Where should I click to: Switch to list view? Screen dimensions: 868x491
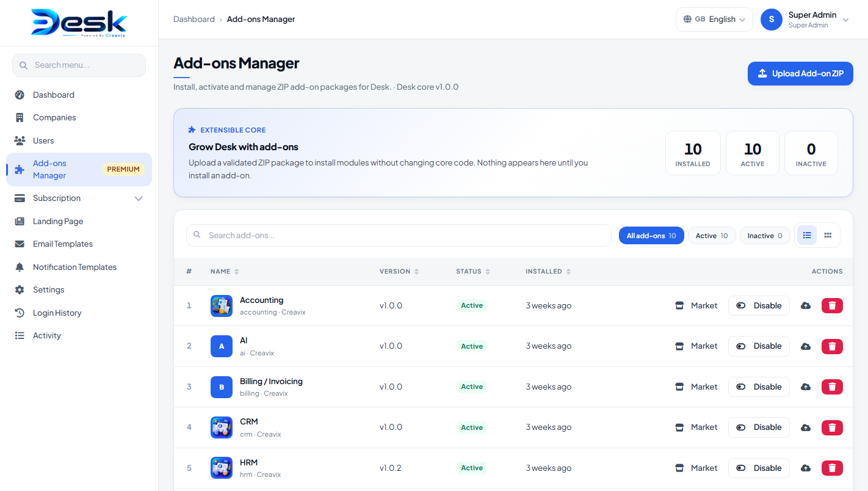[807, 235]
